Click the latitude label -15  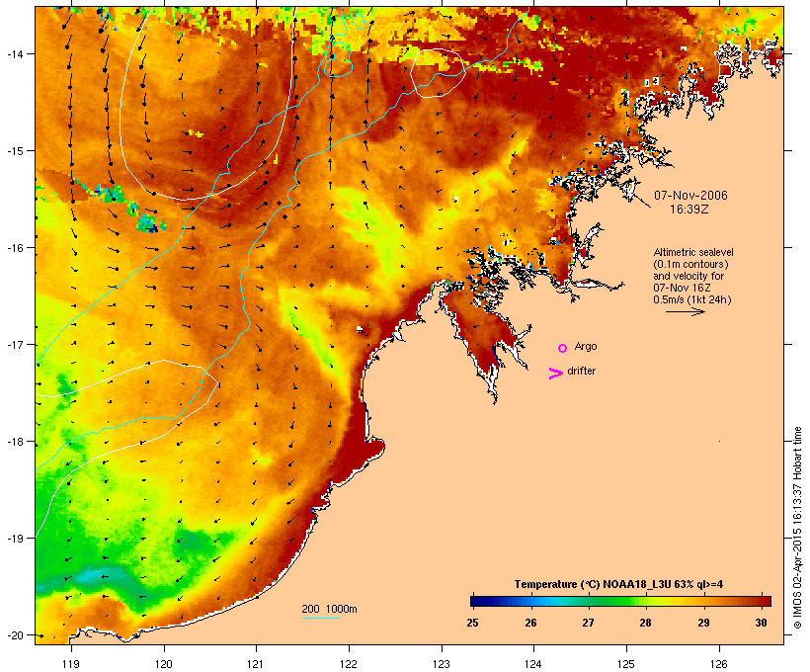point(15,151)
